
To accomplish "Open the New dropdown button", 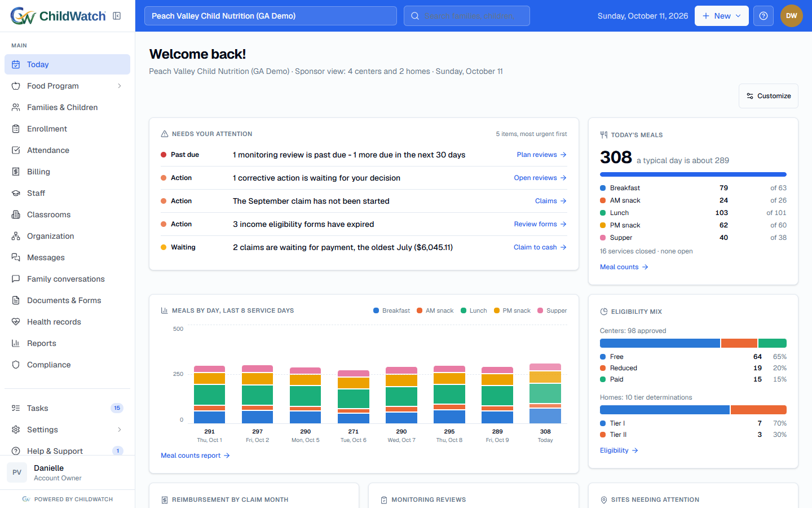I will coord(722,16).
